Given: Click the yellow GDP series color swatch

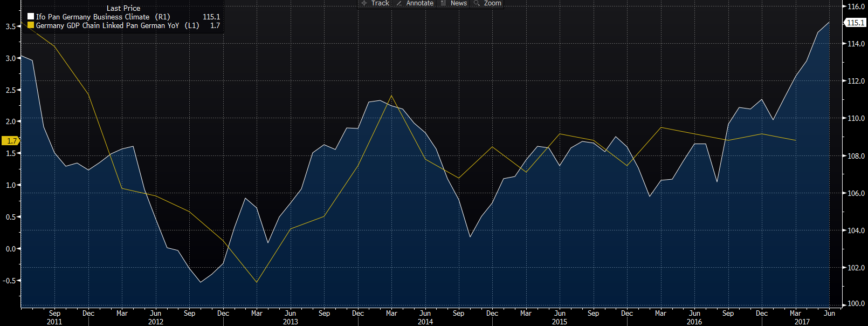Looking at the screenshot, I should 31,25.
